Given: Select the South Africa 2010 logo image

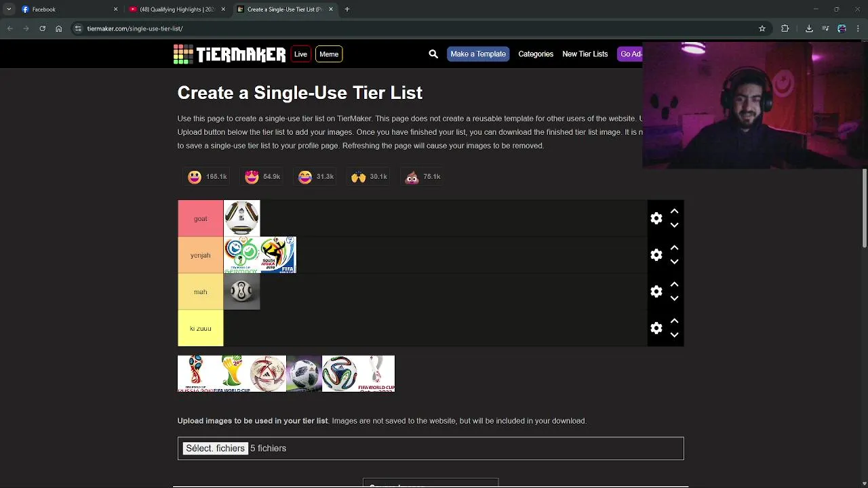Looking at the screenshot, I should [278, 255].
